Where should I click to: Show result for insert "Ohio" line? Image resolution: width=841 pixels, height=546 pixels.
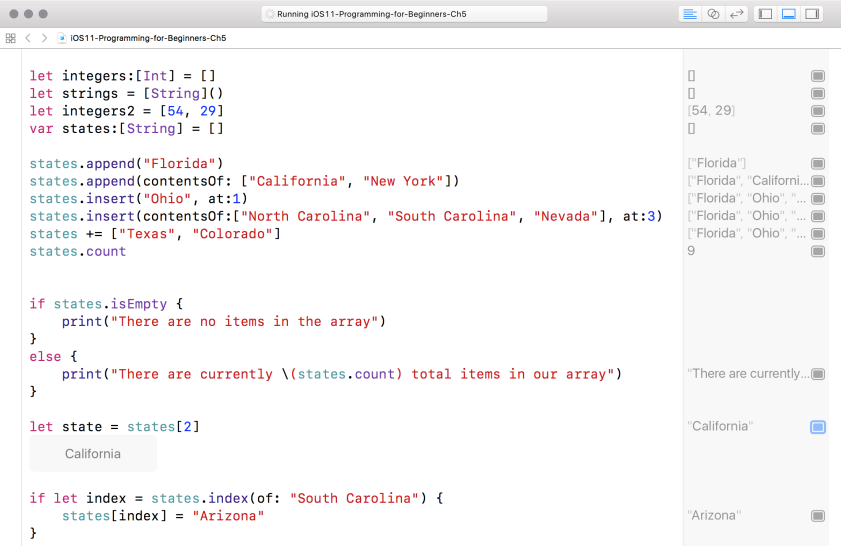818,198
